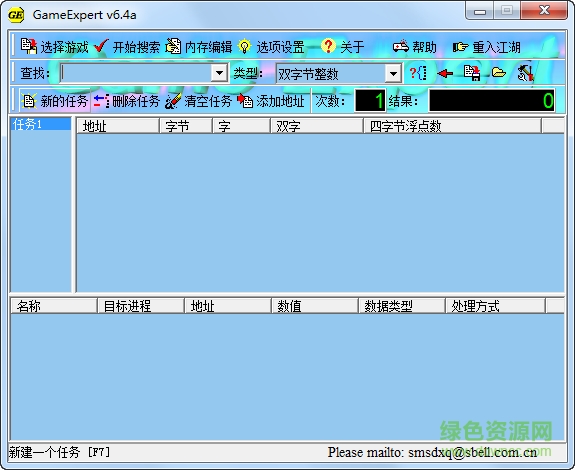The width and height of the screenshot is (575, 470).
Task: Click the 字节 column header
Action: [x=186, y=126]
